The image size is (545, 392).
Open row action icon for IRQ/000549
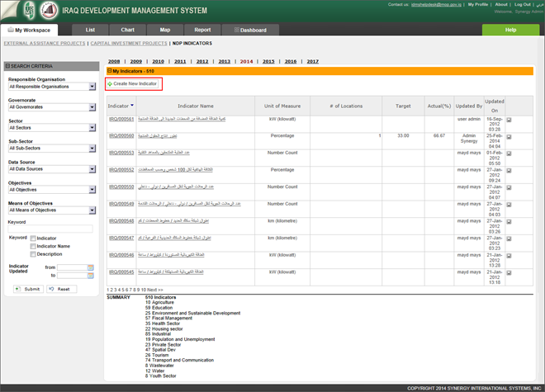coord(509,205)
